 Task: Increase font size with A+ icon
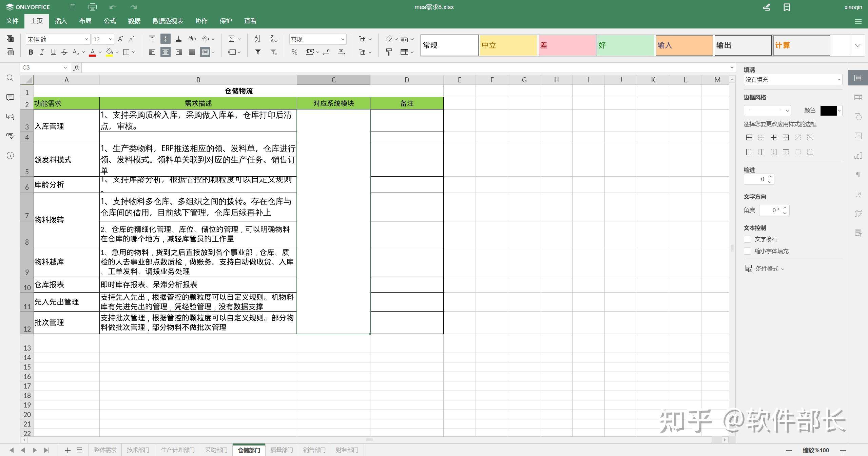click(120, 39)
